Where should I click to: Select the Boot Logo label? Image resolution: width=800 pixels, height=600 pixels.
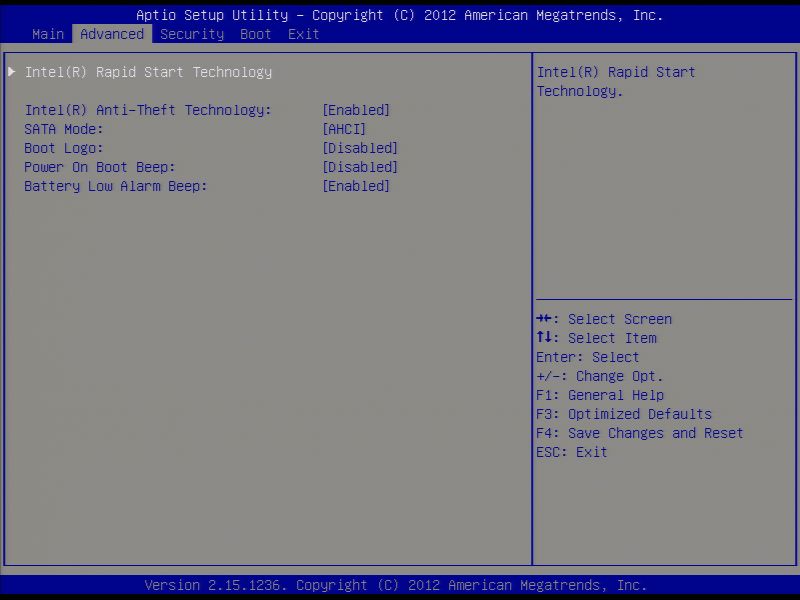click(64, 148)
